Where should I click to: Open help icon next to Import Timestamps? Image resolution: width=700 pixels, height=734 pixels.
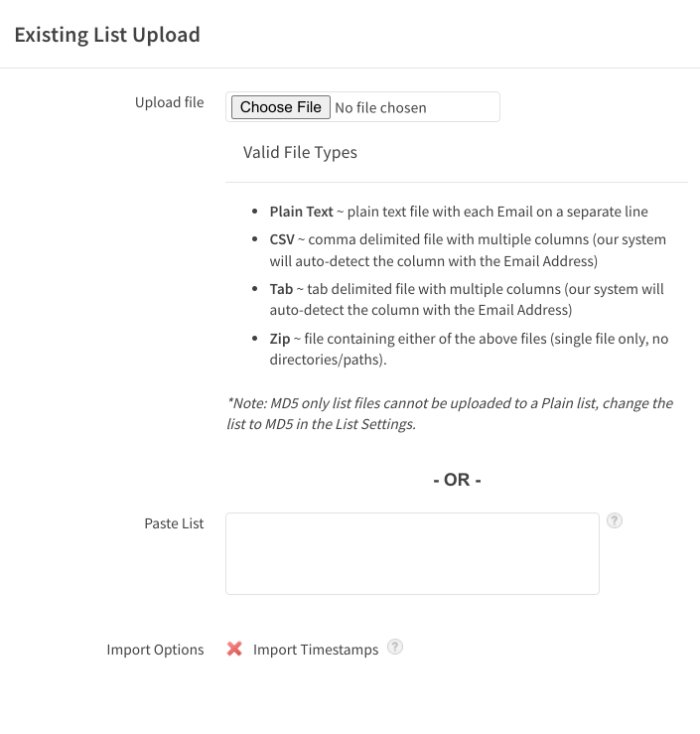[395, 647]
